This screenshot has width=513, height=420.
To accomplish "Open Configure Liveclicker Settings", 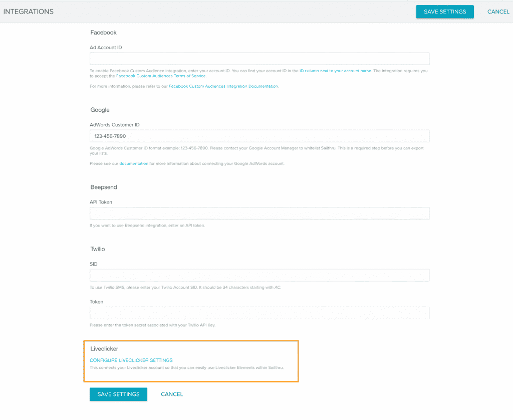I will point(131,360).
